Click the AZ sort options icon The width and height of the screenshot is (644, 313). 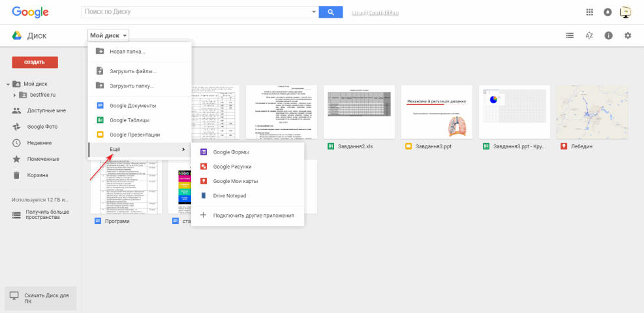(589, 35)
